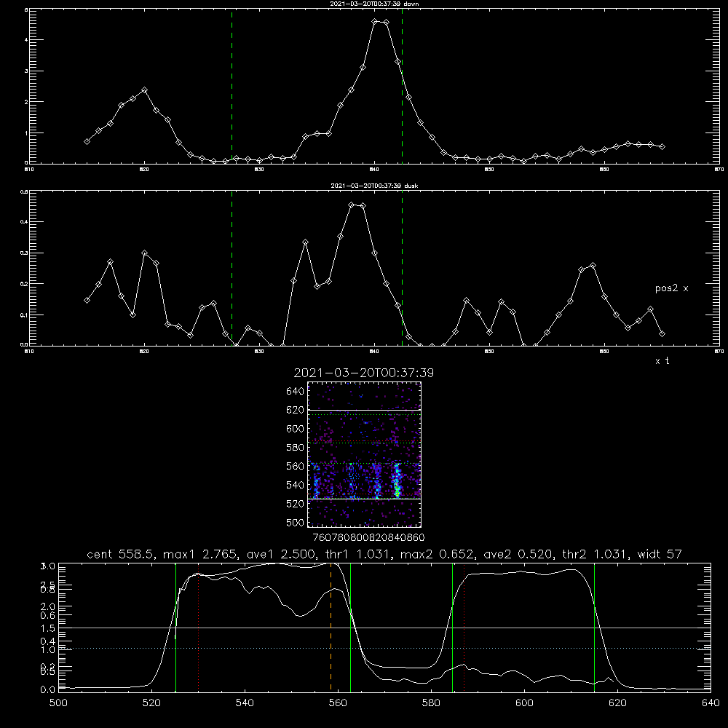728x728 pixels.
Task: Click the spectrogram image thumbnail
Action: click(365, 454)
